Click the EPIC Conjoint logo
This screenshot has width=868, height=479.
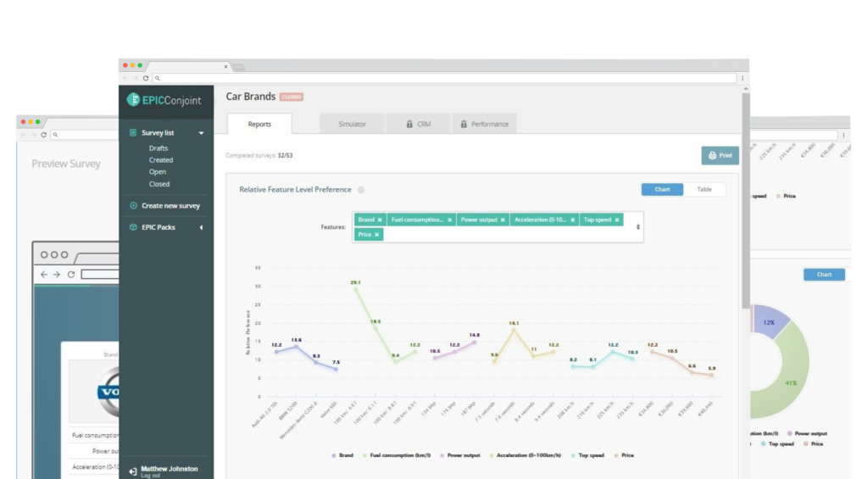(164, 100)
